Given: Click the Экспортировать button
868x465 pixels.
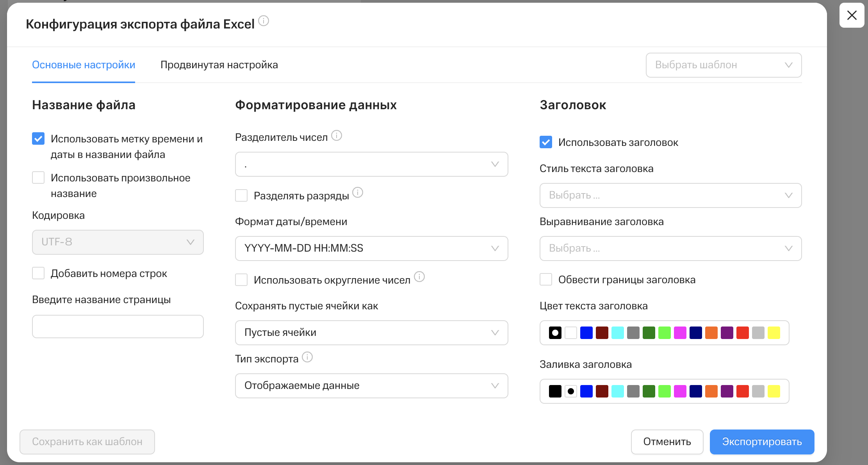Looking at the screenshot, I should point(762,442).
